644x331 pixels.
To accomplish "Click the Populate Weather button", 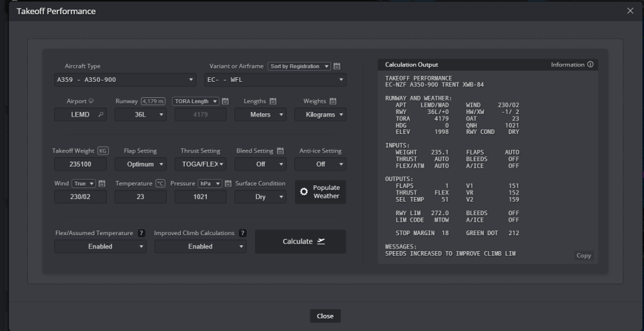I will click(x=320, y=192).
